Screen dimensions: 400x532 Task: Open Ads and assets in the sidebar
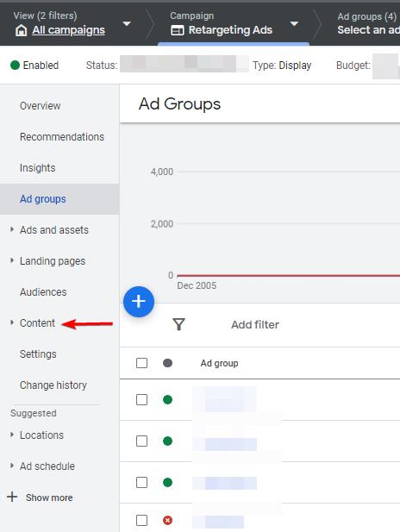point(54,230)
